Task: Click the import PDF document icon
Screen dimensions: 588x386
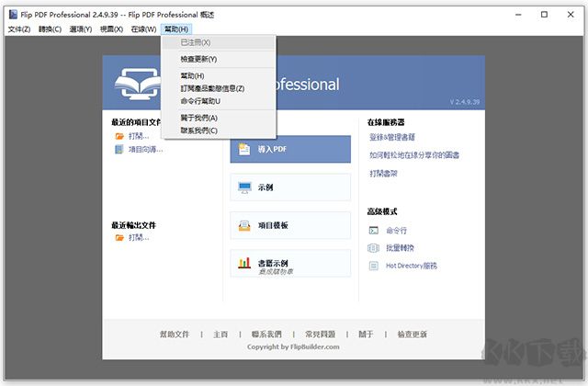Action: pos(244,149)
